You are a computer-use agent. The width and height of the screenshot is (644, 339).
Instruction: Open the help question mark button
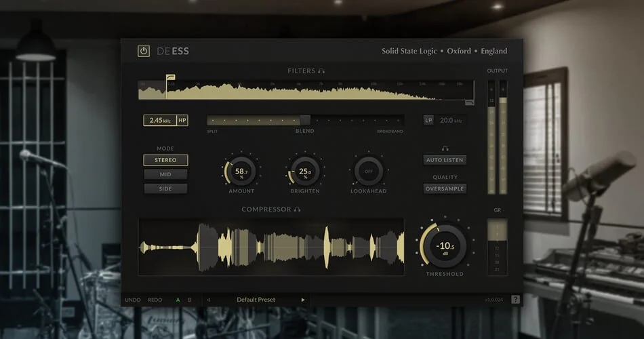[515, 300]
